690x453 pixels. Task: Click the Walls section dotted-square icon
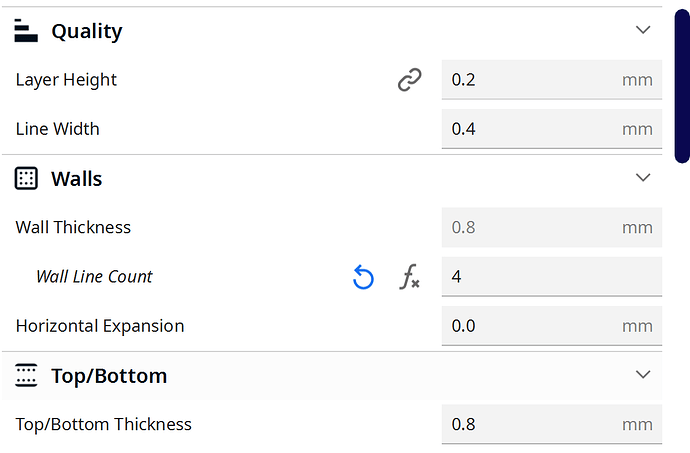tap(26, 178)
